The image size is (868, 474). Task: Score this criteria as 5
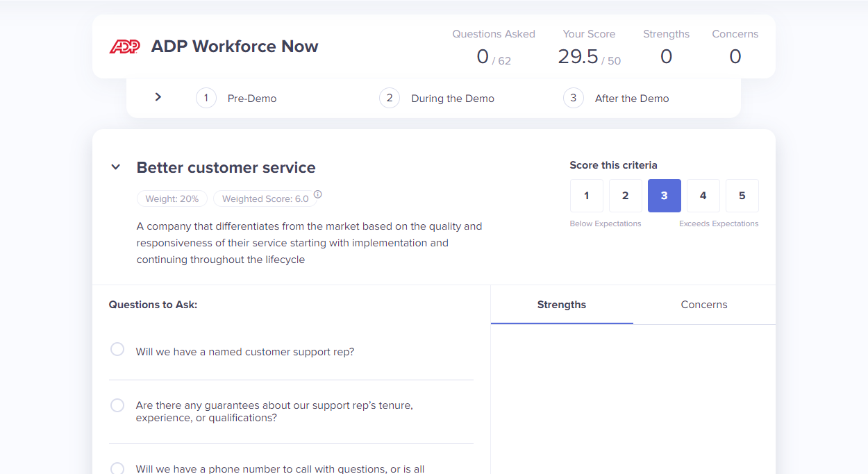(x=742, y=196)
